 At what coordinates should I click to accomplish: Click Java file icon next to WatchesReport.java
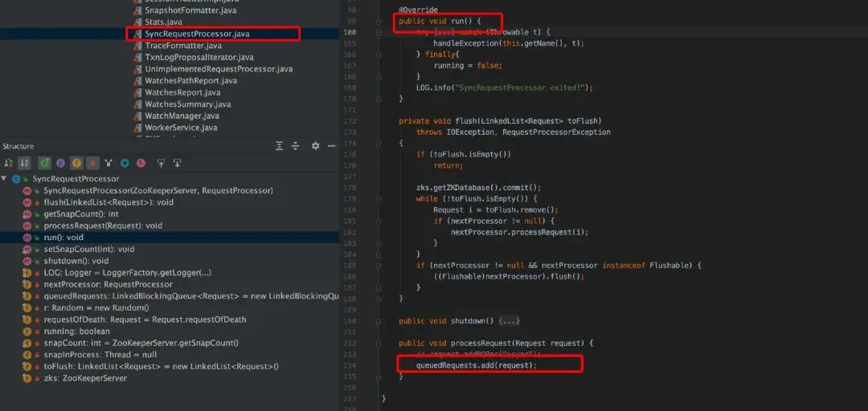click(137, 93)
